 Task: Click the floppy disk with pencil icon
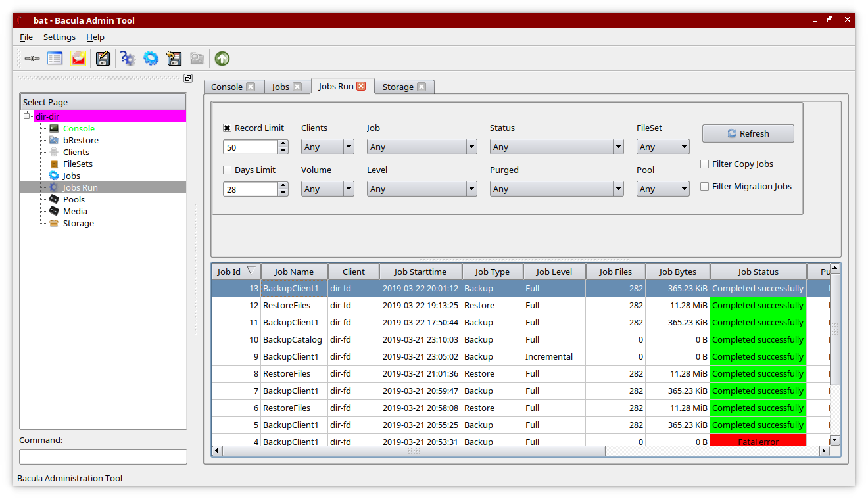pos(103,59)
